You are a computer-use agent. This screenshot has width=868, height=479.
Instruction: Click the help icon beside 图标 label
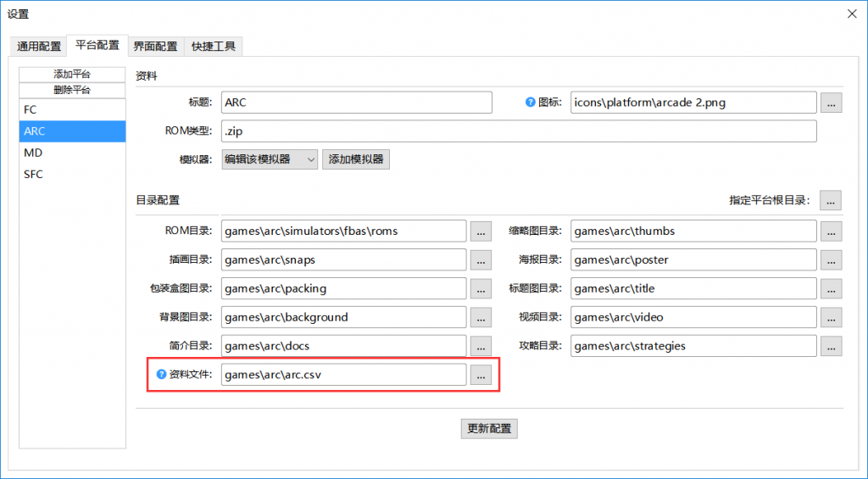click(x=531, y=103)
